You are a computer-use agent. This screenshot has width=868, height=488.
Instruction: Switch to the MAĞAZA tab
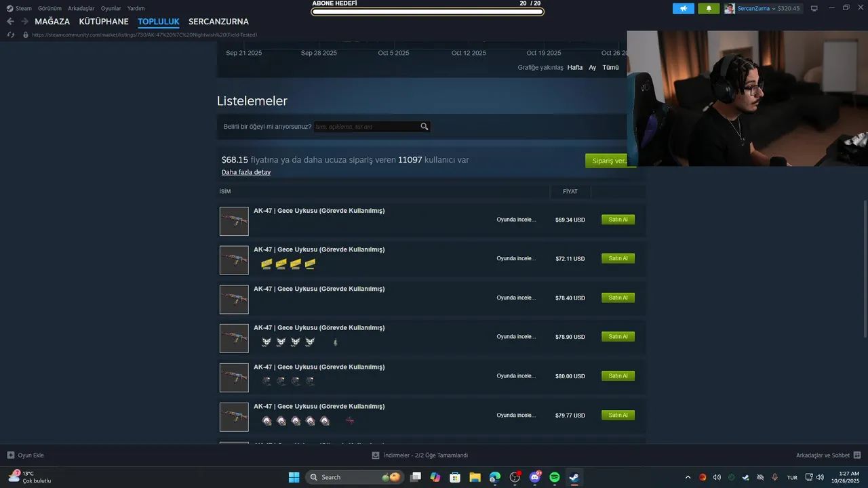point(52,22)
